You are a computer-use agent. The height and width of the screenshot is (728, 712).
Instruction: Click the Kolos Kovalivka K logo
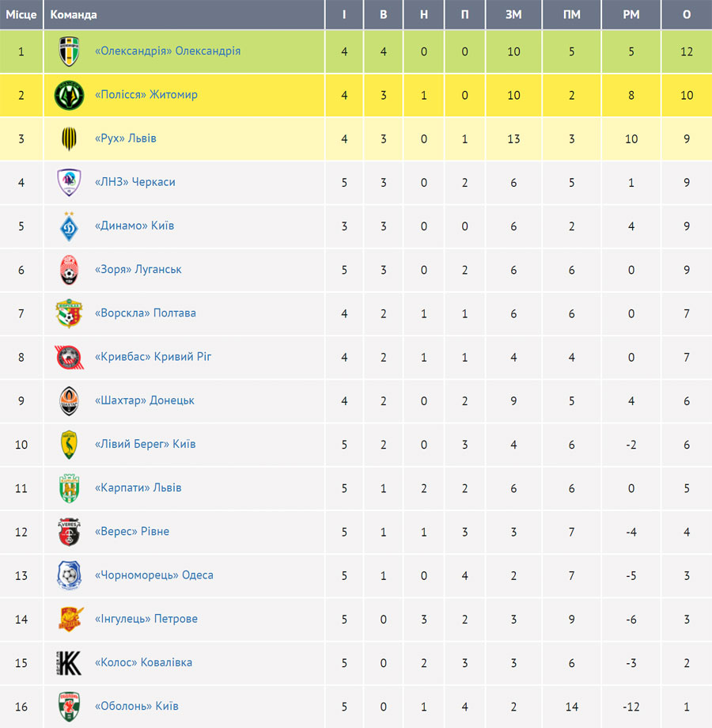pyautogui.click(x=69, y=663)
